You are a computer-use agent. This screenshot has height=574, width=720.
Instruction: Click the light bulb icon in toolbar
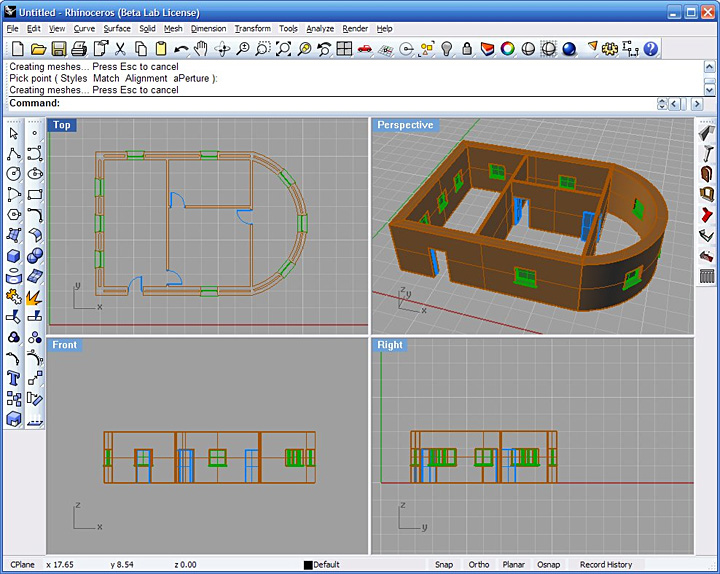(447, 49)
